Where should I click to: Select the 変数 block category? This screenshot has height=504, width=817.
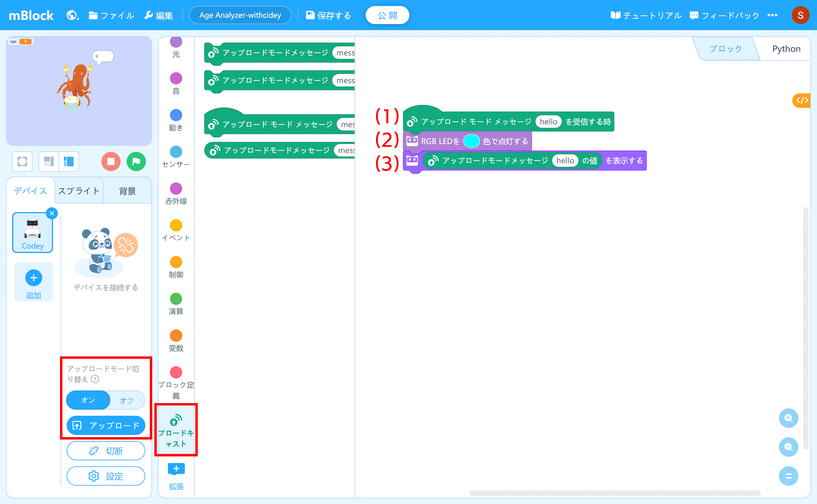click(176, 341)
